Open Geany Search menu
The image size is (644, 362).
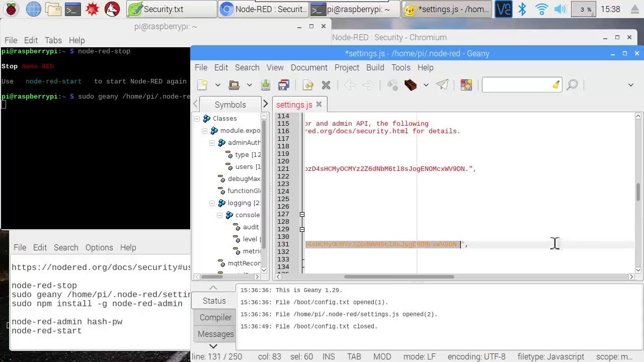(247, 67)
